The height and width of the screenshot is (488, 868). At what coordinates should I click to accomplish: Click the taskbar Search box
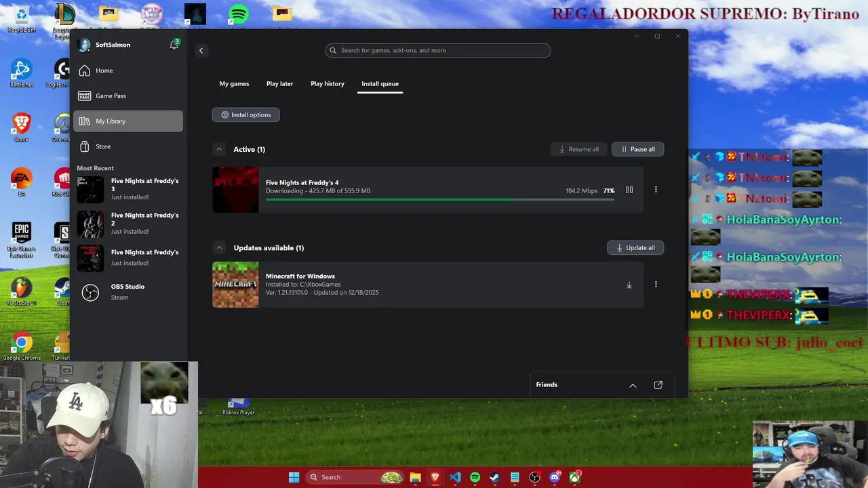pos(355,477)
